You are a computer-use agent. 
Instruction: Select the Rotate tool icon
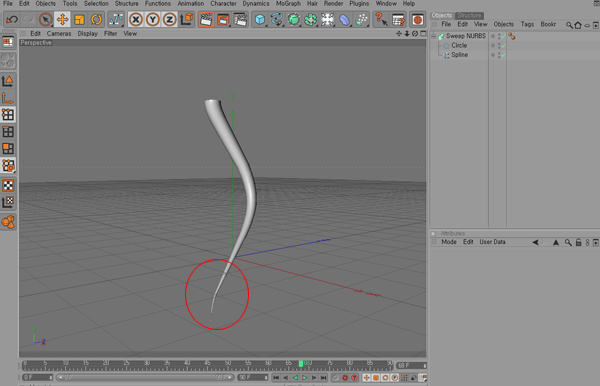click(96, 19)
